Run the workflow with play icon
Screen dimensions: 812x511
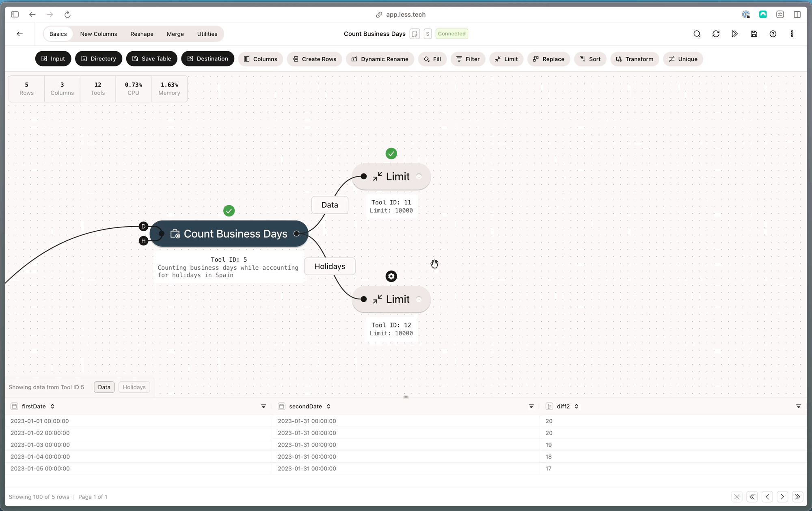pyautogui.click(x=734, y=34)
